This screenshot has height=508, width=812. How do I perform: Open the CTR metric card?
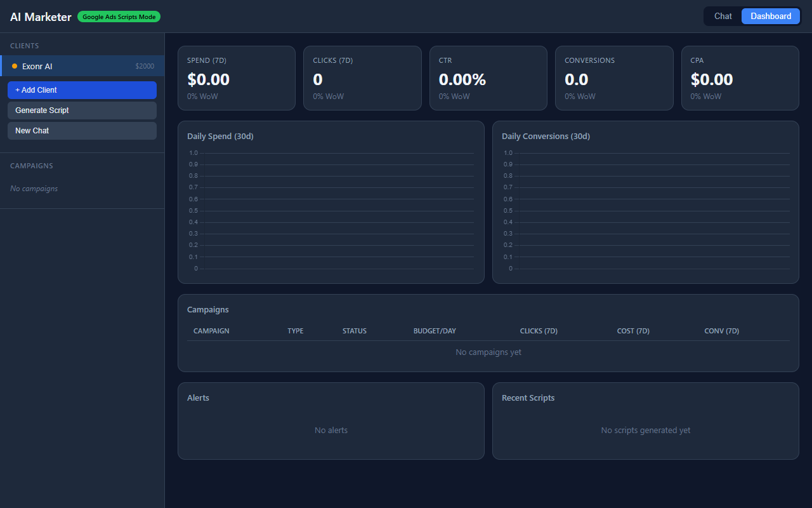pyautogui.click(x=488, y=78)
